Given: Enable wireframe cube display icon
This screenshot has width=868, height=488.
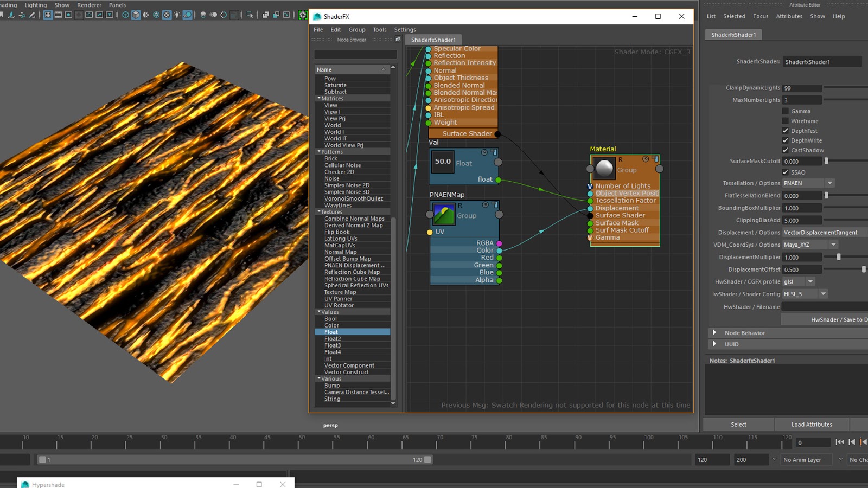Looking at the screenshot, I should pos(125,15).
